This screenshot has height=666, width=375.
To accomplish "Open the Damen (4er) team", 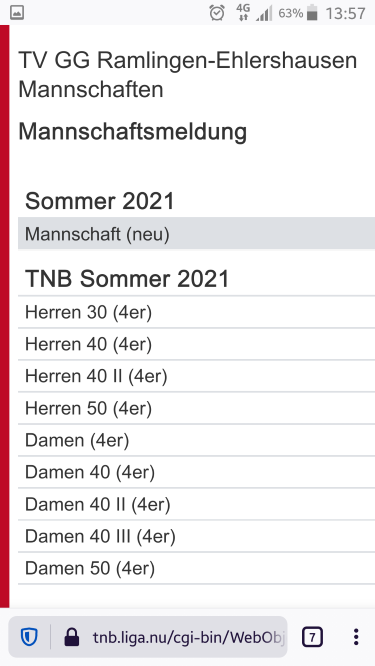I will point(196,440).
